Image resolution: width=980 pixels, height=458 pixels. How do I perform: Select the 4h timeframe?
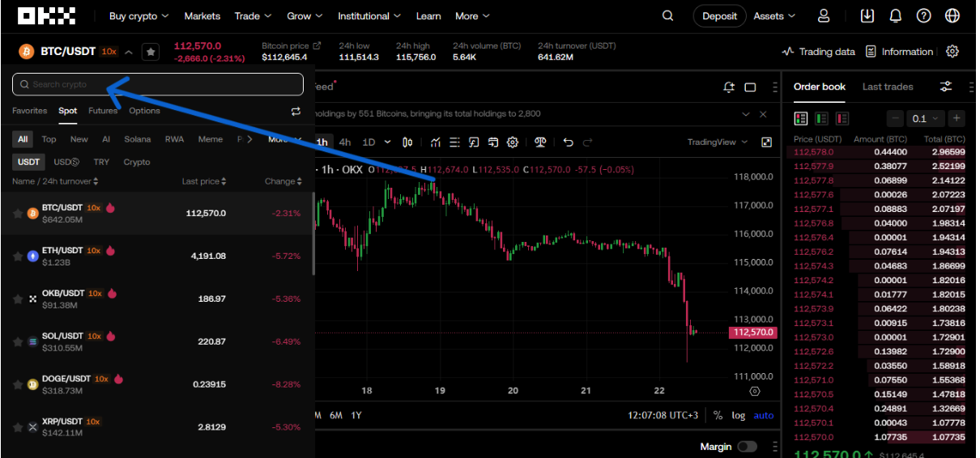pos(345,142)
